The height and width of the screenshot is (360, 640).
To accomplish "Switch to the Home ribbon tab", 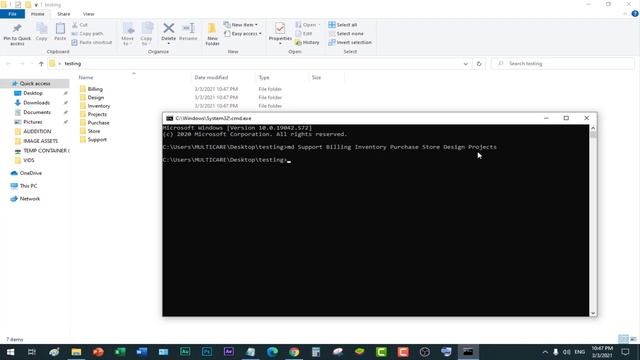I will point(38,14).
